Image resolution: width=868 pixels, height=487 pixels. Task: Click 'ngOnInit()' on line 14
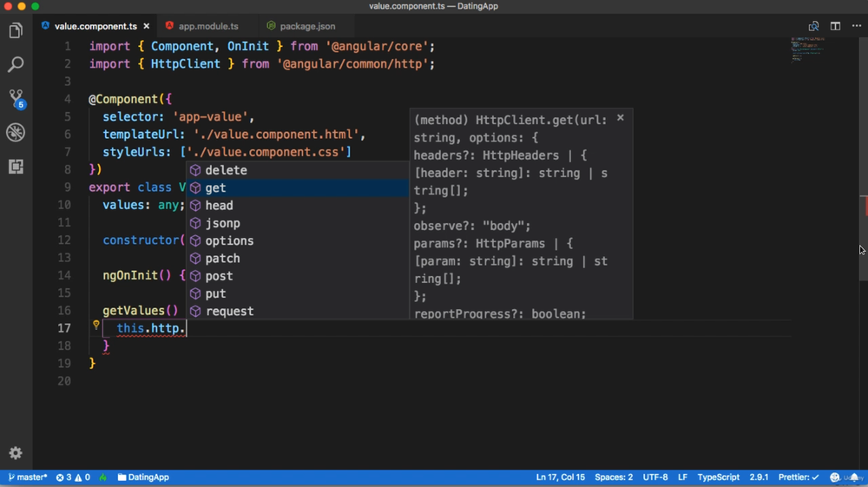pyautogui.click(x=137, y=275)
